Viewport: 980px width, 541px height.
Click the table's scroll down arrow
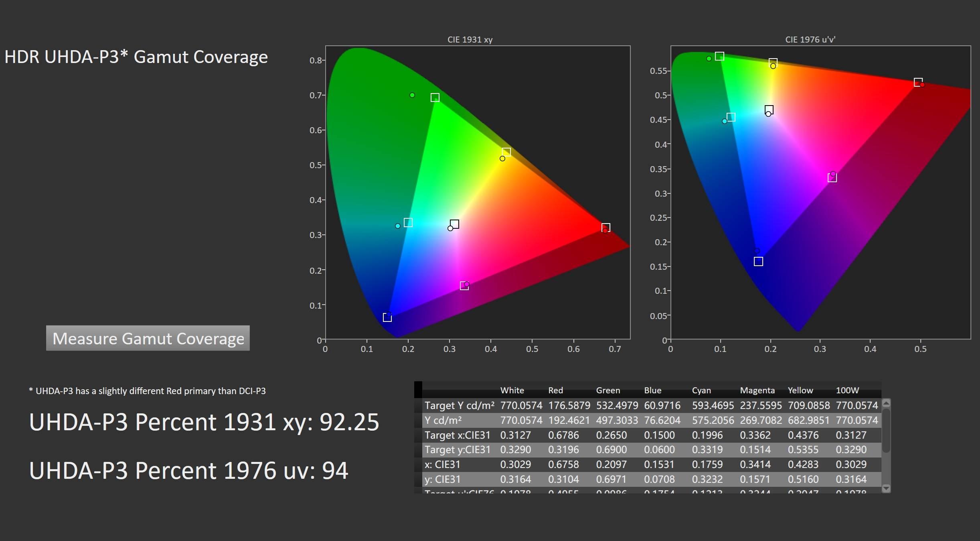(x=886, y=488)
